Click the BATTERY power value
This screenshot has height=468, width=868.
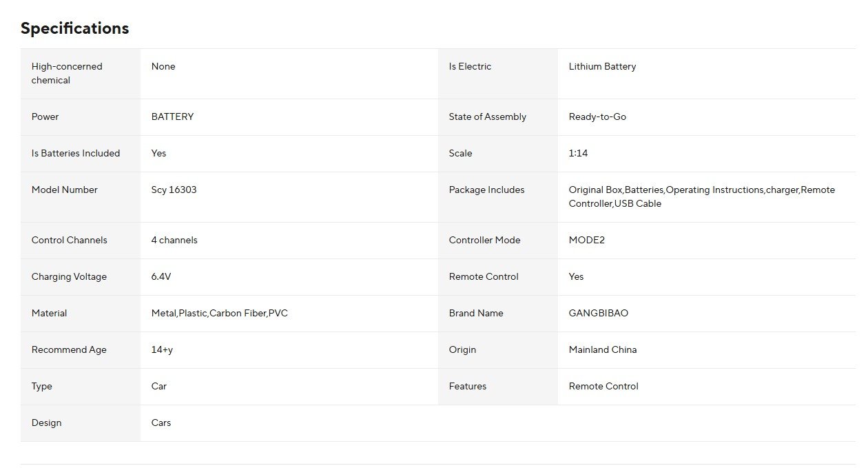172,116
